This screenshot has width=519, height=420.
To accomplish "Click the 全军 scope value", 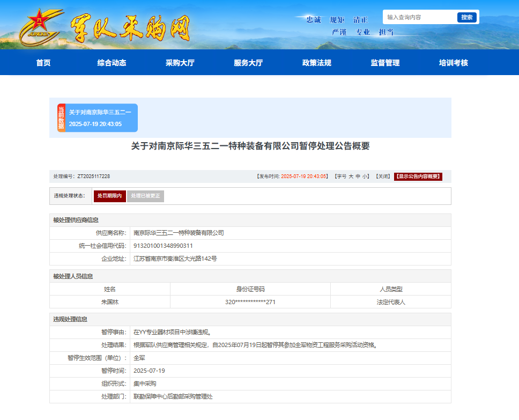I will pyautogui.click(x=139, y=358).
